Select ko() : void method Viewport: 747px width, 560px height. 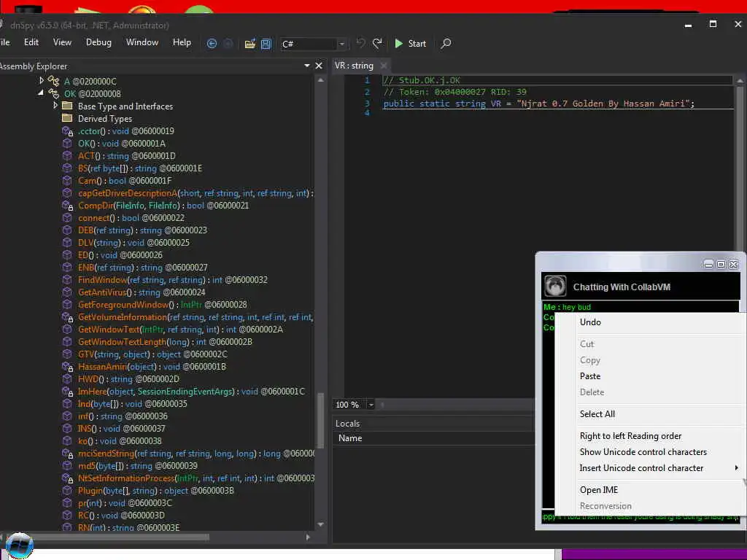[120, 441]
